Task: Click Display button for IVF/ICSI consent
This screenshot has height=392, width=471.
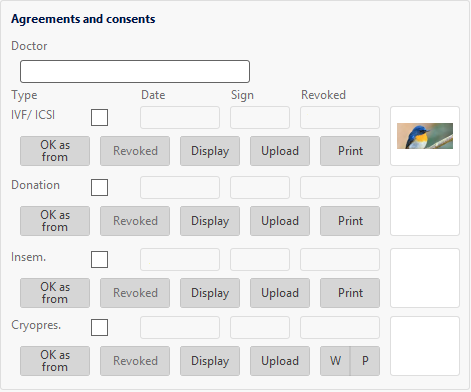Action: pyautogui.click(x=210, y=151)
